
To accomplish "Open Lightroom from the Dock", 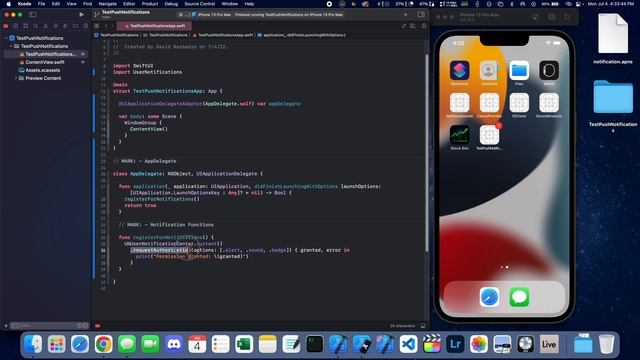I will [455, 344].
